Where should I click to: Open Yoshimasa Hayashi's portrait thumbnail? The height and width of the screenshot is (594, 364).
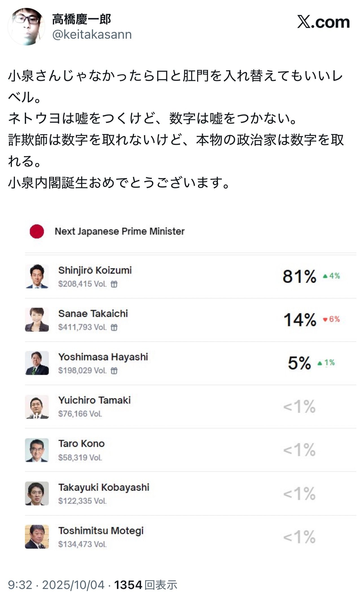tap(37, 363)
